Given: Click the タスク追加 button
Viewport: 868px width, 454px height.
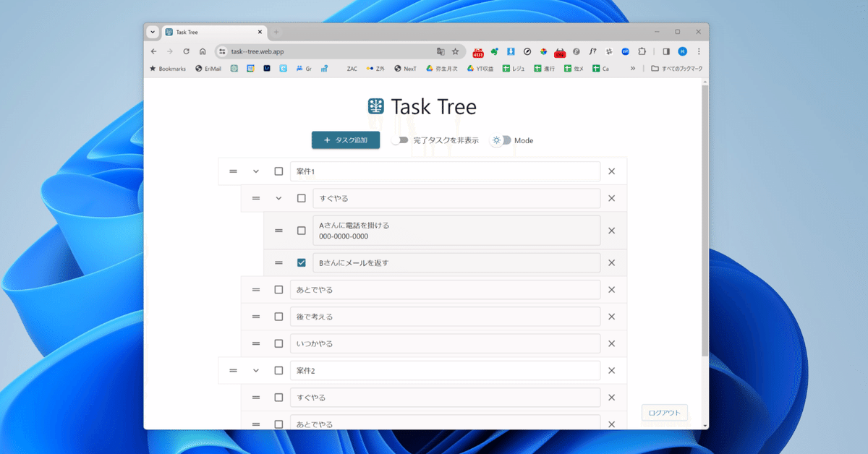Looking at the screenshot, I should [x=345, y=140].
